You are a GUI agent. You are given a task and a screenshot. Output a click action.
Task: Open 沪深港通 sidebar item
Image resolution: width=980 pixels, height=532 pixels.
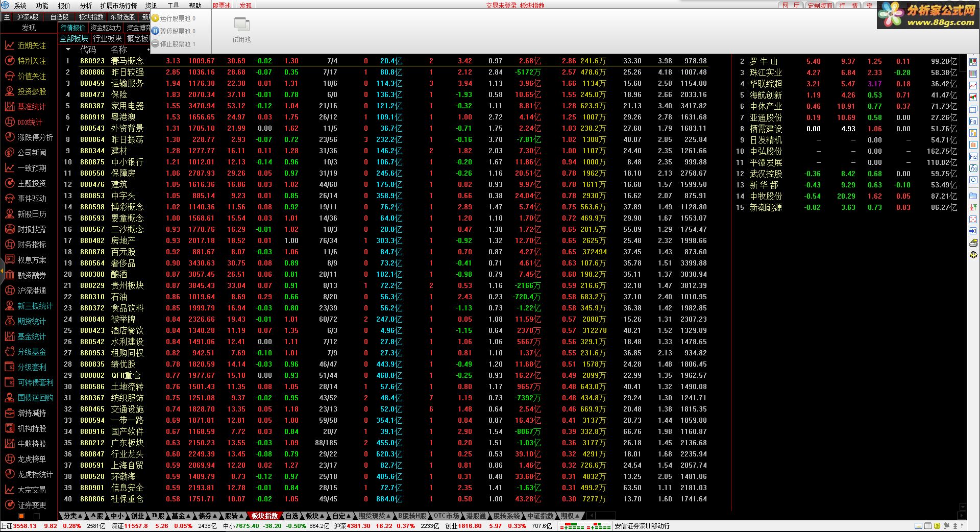pos(26,291)
